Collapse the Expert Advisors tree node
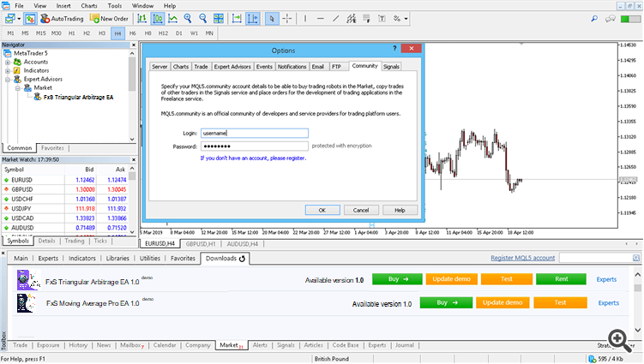644x364 pixels. click(8, 80)
